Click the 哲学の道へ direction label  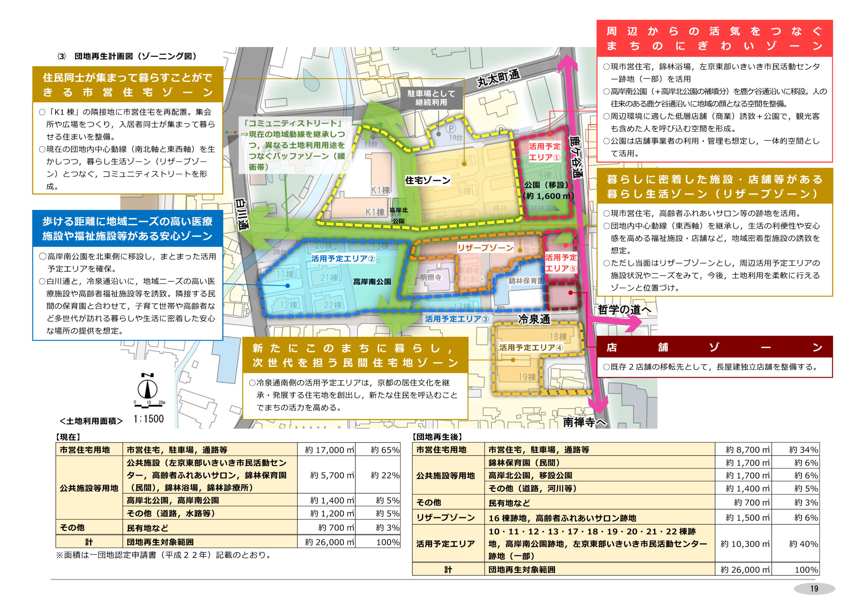click(624, 309)
